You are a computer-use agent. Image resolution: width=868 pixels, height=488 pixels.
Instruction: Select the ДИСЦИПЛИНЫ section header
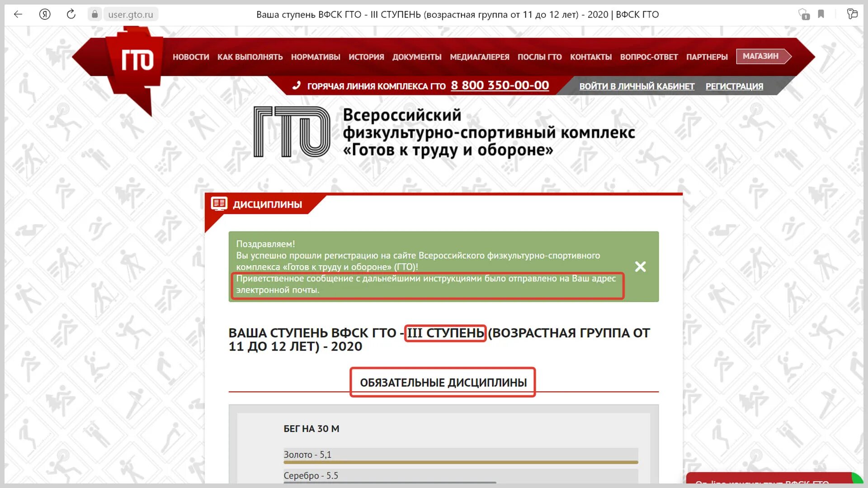click(x=267, y=204)
